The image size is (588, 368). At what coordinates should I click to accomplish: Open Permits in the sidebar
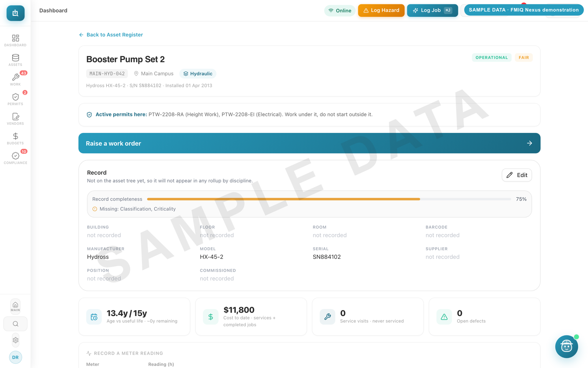(x=15, y=99)
